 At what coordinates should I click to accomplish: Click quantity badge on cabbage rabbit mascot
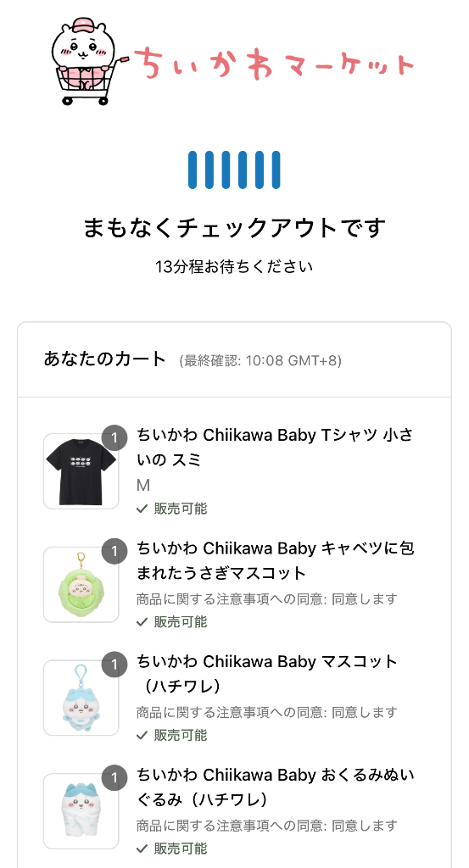pos(114,551)
